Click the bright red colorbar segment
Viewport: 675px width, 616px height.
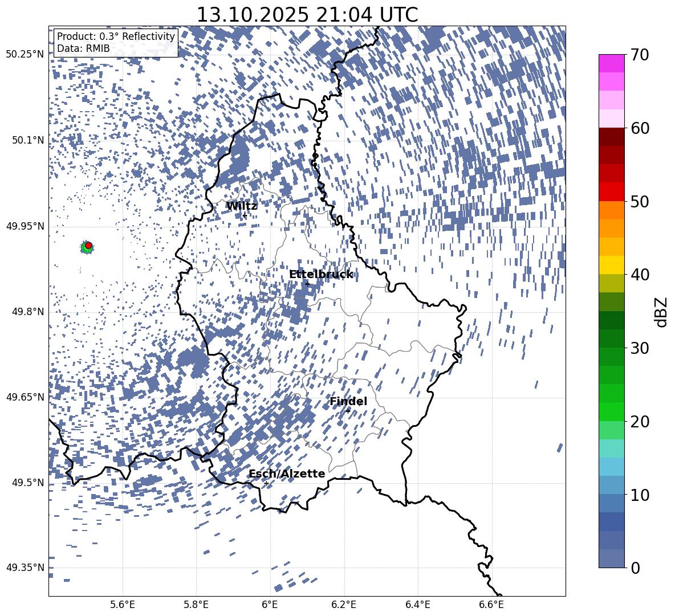pyautogui.click(x=611, y=192)
